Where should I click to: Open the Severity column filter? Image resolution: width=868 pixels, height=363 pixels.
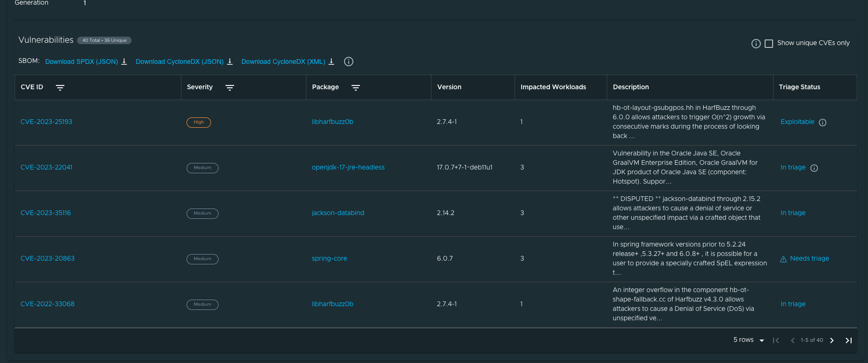point(230,87)
